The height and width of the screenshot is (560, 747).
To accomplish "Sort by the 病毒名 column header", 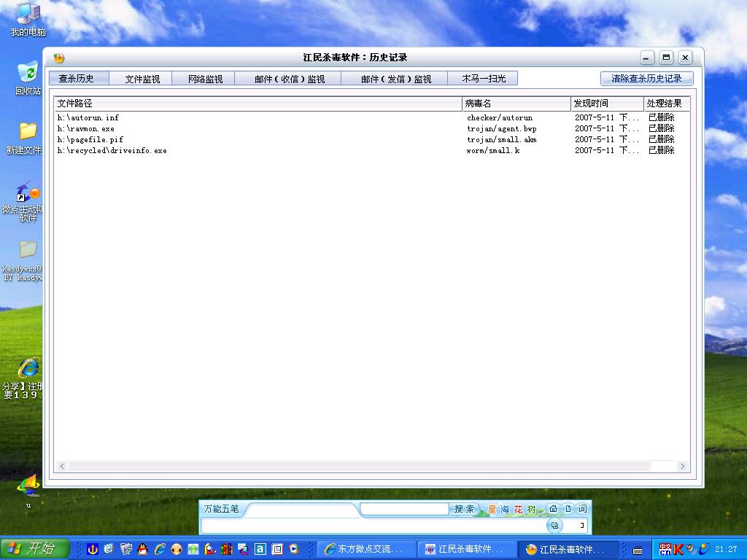I will [516, 104].
